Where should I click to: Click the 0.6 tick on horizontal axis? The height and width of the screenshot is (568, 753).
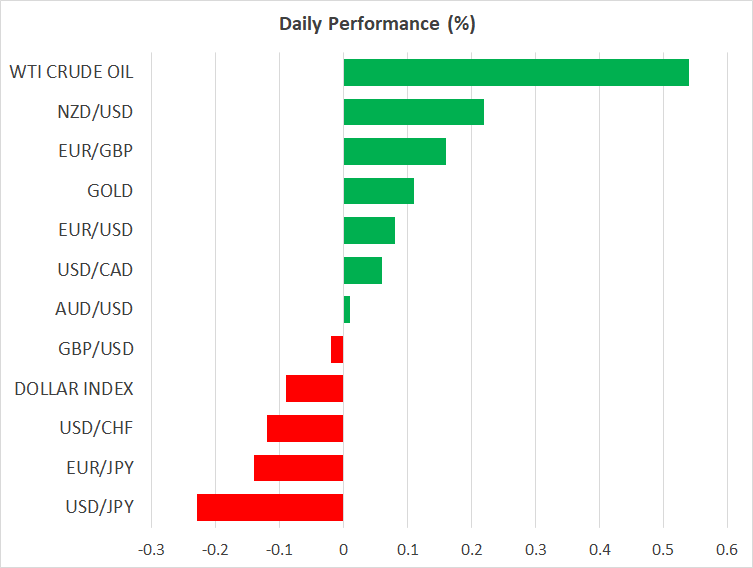point(727,549)
